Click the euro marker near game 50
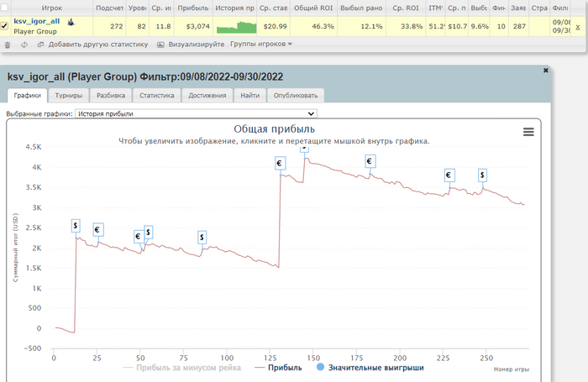The height and width of the screenshot is (382, 588). point(138,236)
